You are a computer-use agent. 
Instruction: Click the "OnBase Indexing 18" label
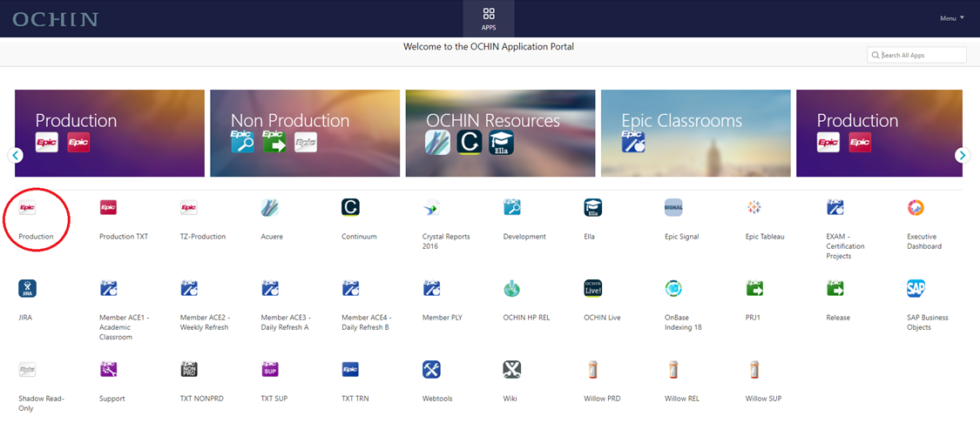pyautogui.click(x=684, y=322)
